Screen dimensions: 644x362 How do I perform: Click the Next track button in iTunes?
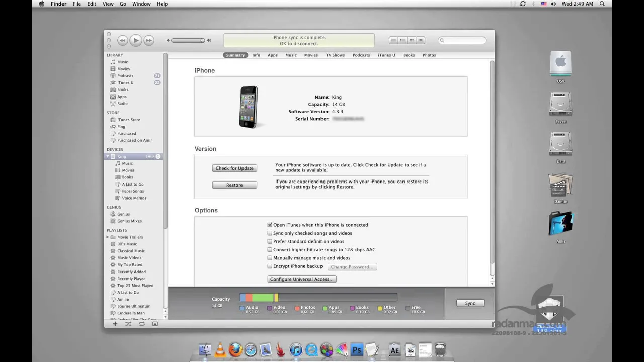click(149, 40)
